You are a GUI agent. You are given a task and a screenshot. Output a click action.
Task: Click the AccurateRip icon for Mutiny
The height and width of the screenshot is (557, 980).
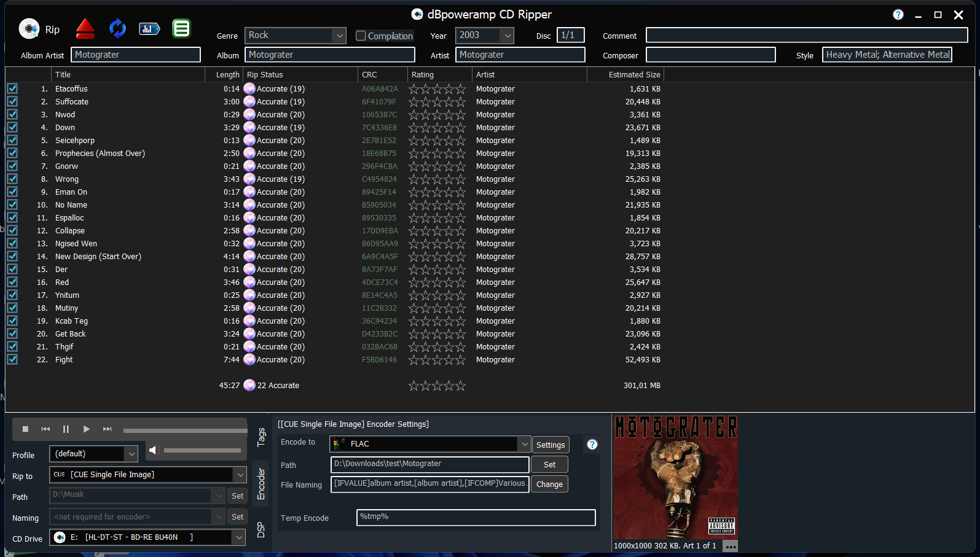[249, 308]
